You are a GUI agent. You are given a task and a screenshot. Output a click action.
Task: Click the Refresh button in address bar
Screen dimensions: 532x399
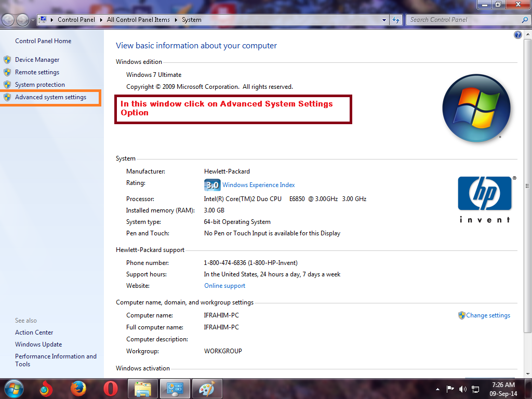coord(395,20)
